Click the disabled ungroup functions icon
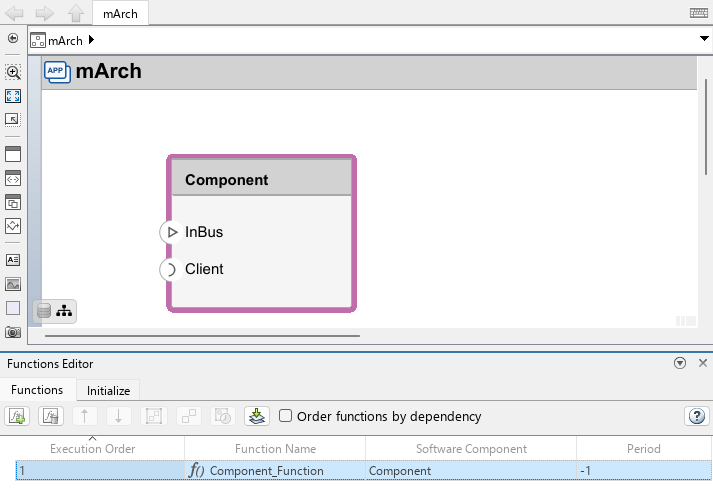This screenshot has width=713, height=503. point(188,416)
